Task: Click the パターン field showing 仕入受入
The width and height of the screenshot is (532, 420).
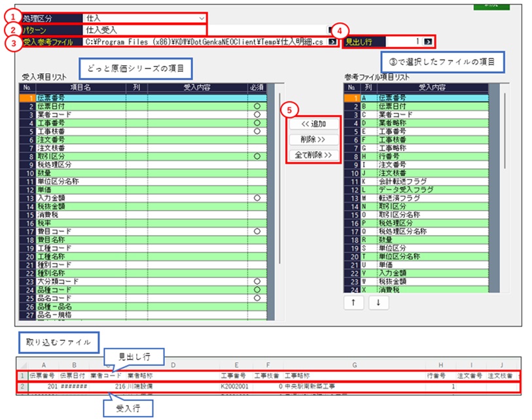Action: click(x=144, y=30)
